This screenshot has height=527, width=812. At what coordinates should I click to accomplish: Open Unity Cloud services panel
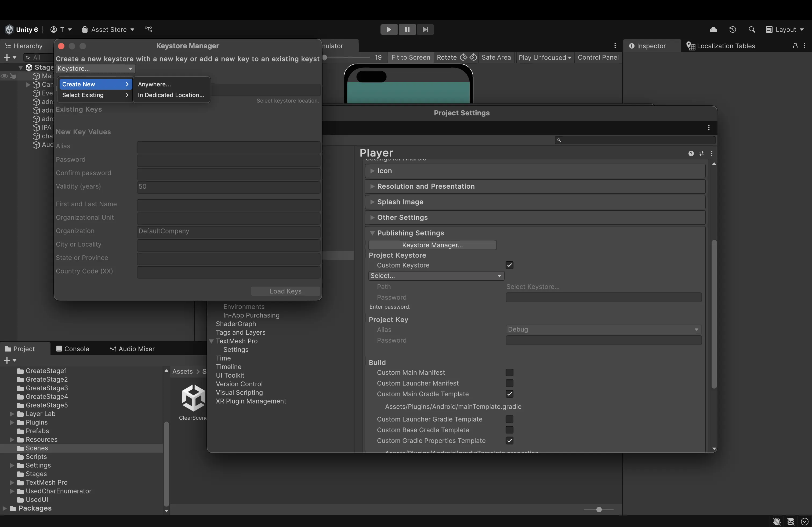point(713,30)
